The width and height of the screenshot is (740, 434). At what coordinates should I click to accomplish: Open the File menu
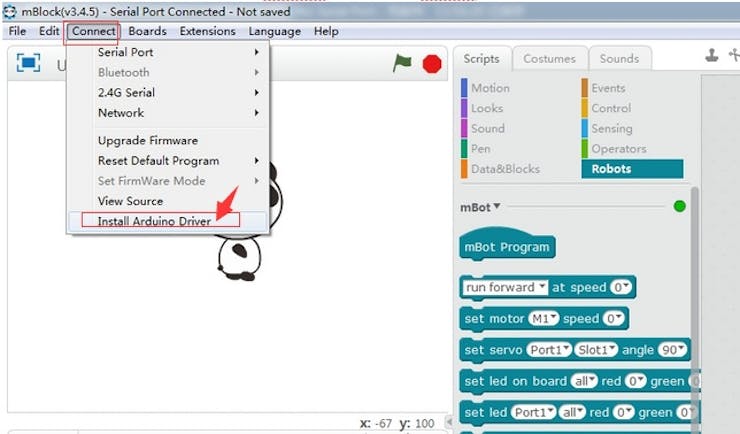[x=17, y=31]
